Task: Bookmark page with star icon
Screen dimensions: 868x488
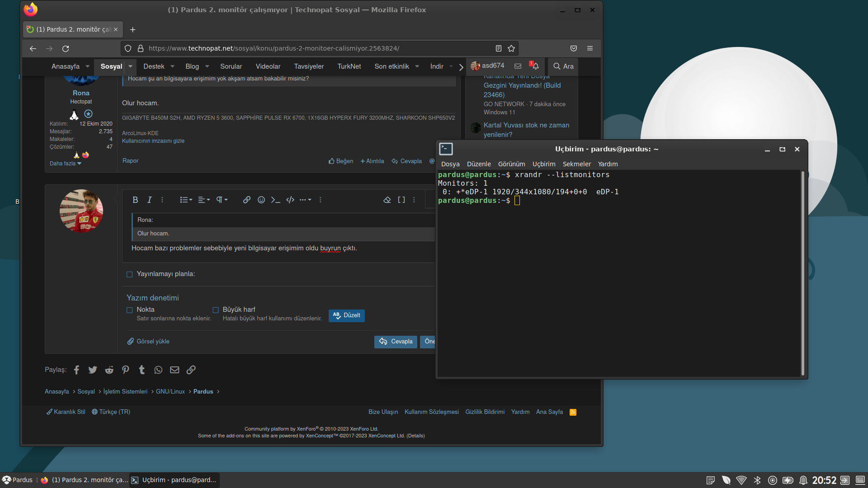Action: 511,48
